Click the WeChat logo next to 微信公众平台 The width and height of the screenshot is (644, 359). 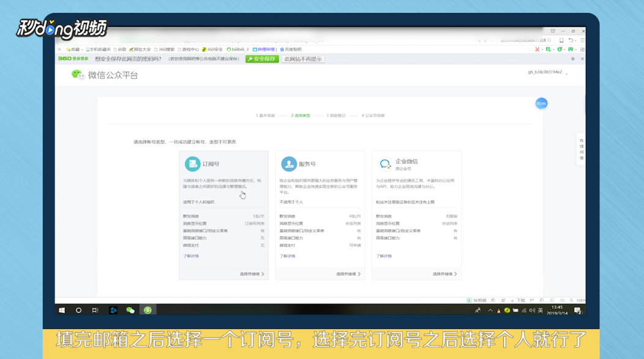coord(77,75)
